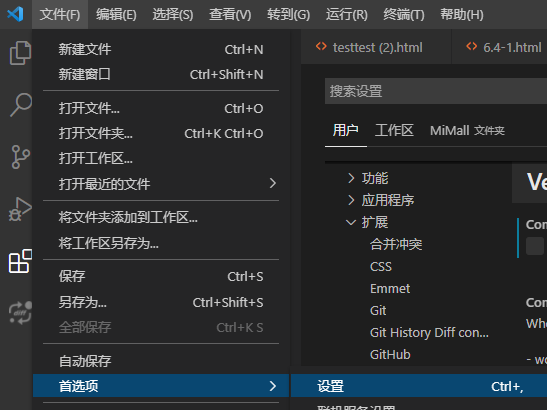
Task: Switch to testtest (2).html tab
Action: click(x=376, y=47)
